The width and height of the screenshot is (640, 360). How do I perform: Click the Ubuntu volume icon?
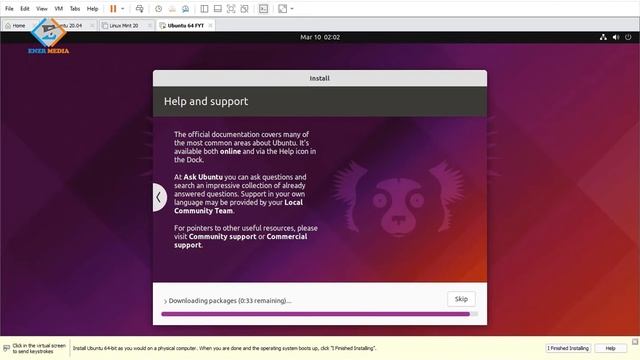[616, 37]
